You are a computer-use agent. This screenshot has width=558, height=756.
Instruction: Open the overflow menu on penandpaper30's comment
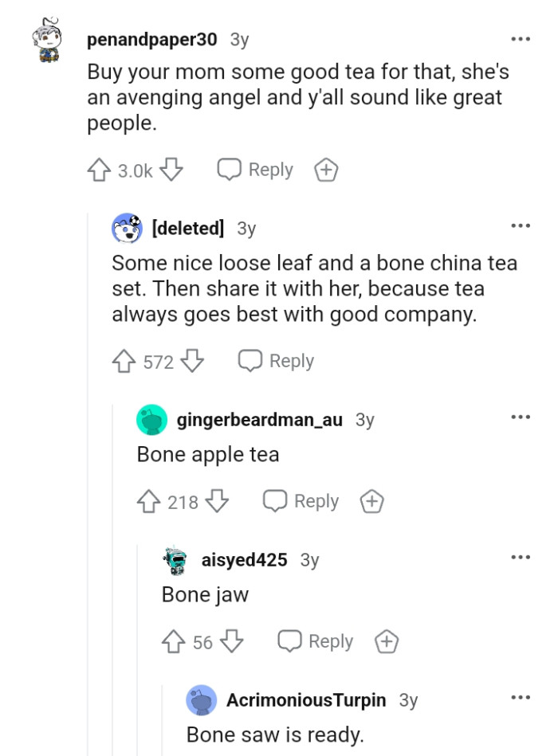(x=520, y=38)
